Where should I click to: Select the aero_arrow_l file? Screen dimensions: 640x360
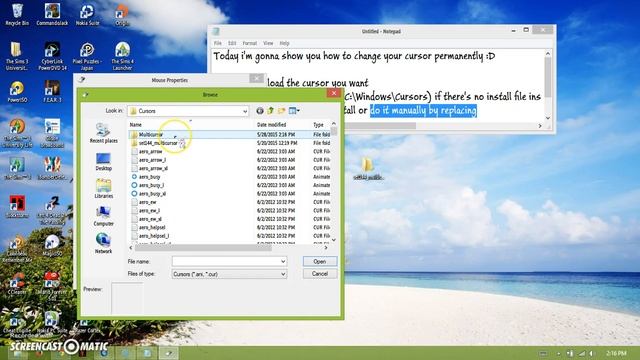(152, 160)
